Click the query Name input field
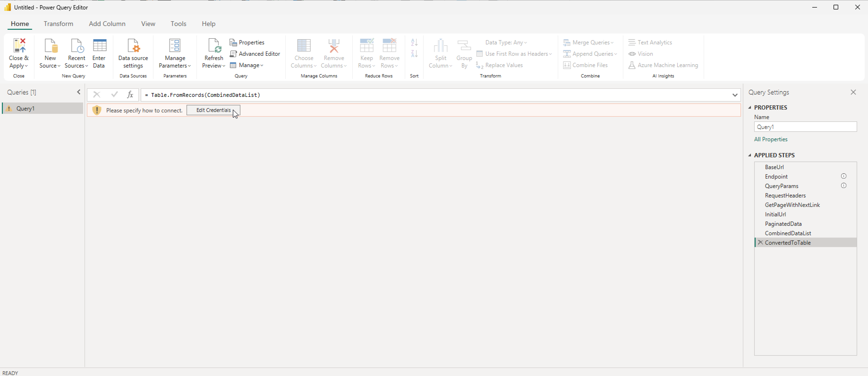This screenshot has height=376, width=868. pos(805,127)
